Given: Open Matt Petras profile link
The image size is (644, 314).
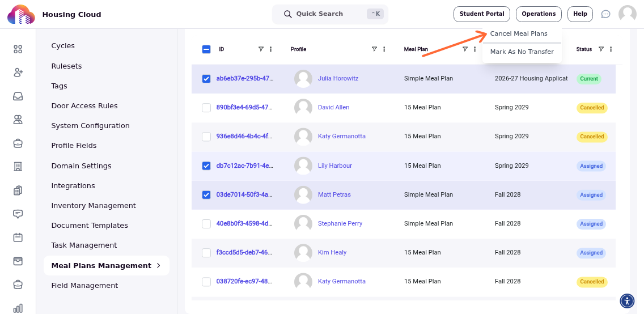Looking at the screenshot, I should [x=334, y=194].
